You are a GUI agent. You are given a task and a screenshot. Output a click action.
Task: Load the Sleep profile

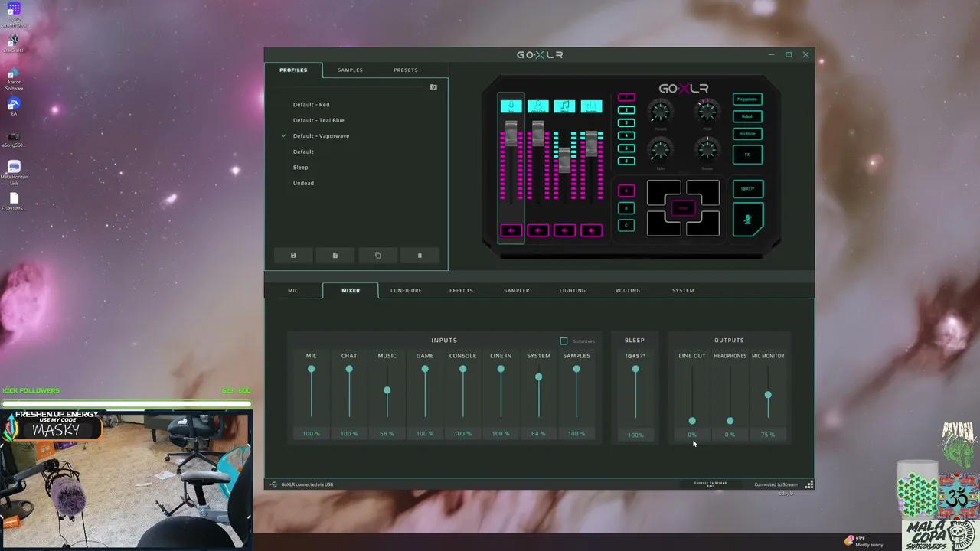pyautogui.click(x=300, y=168)
